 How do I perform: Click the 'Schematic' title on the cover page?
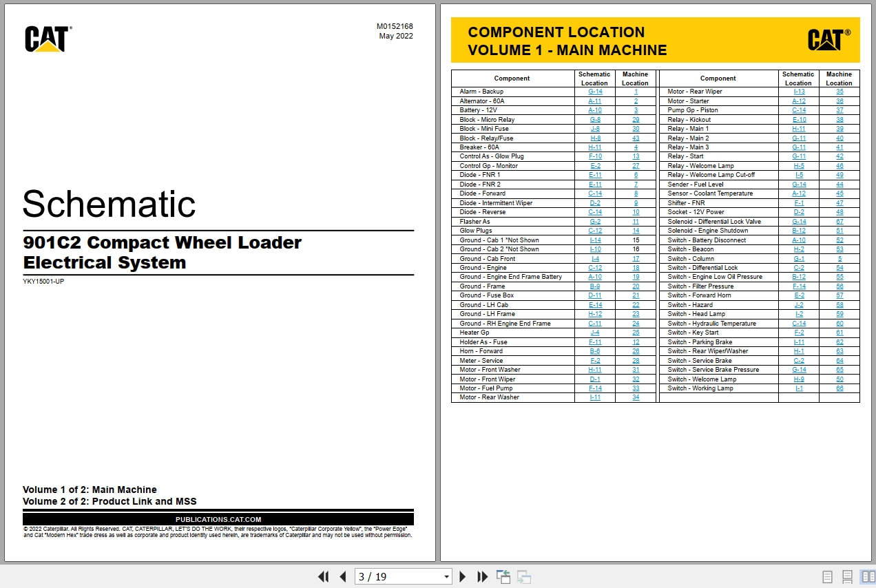tap(109, 204)
